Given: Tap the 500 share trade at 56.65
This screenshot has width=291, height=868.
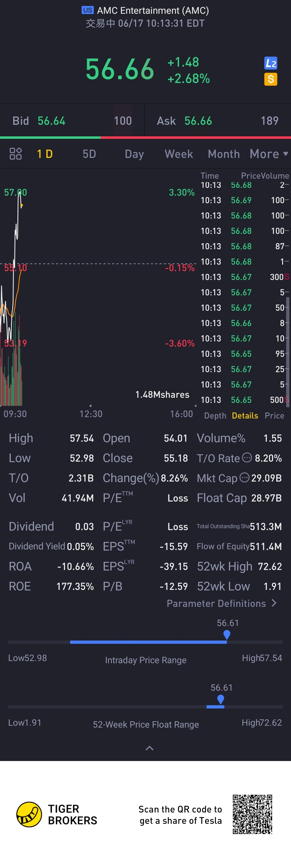Looking at the screenshot, I should point(245,400).
